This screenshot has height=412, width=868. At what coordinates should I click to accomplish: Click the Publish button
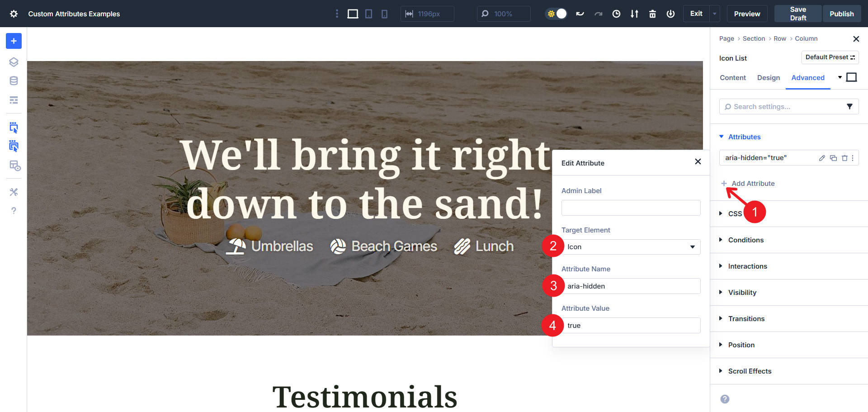841,14
